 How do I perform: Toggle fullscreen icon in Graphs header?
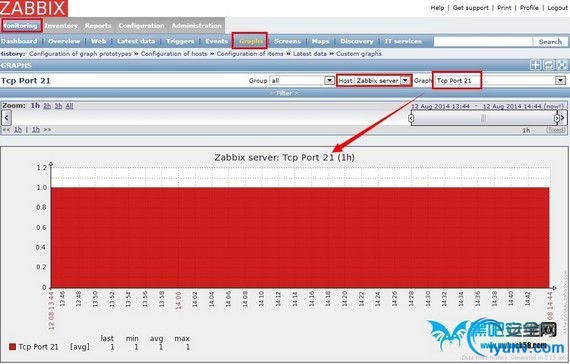pyautogui.click(x=562, y=65)
